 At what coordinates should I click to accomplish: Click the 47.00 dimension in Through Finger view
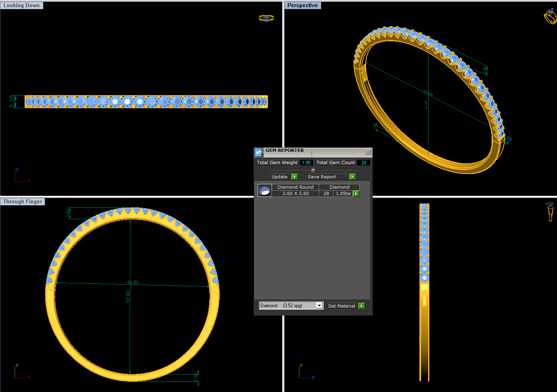tap(128, 297)
